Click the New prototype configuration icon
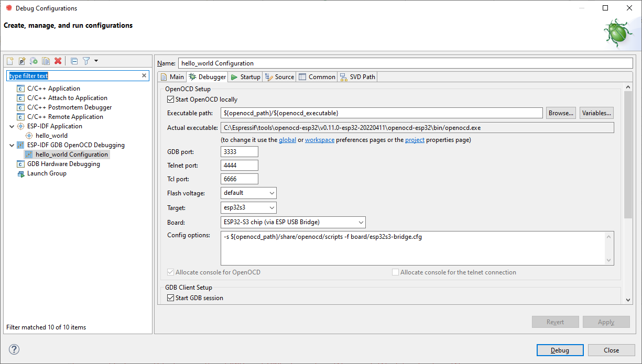Screen dimensions: 642x364 pyautogui.click(x=22, y=61)
